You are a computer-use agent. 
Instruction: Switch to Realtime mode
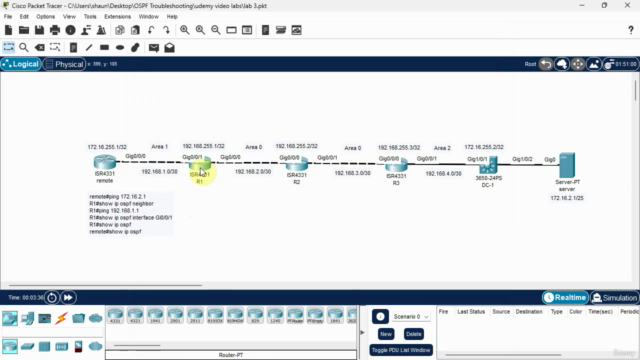[565, 298]
